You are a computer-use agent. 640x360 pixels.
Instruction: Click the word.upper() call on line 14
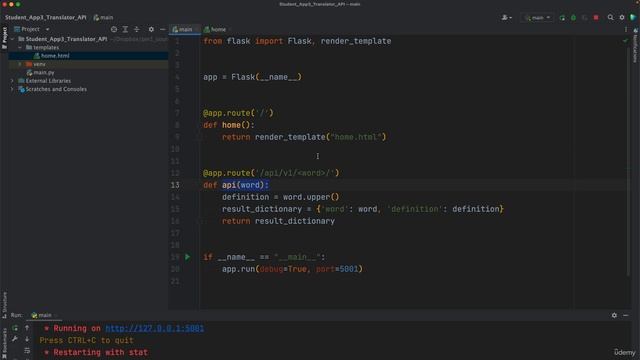click(x=311, y=197)
